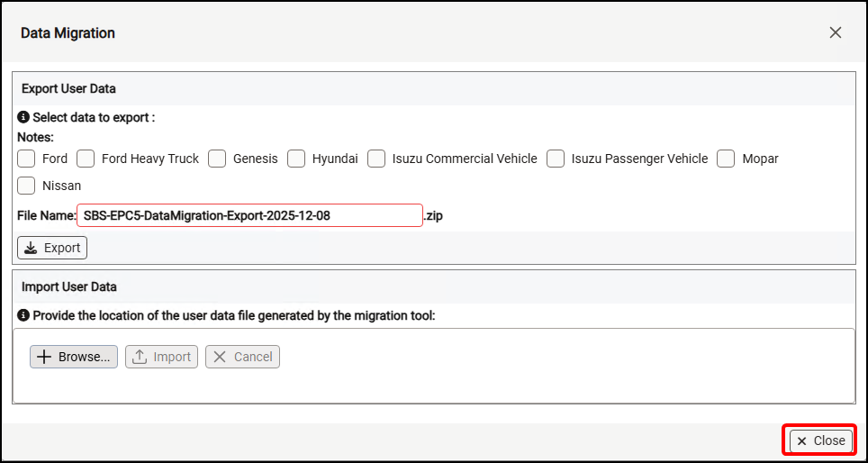Select the Genesis checkbox
868x463 pixels.
(217, 159)
